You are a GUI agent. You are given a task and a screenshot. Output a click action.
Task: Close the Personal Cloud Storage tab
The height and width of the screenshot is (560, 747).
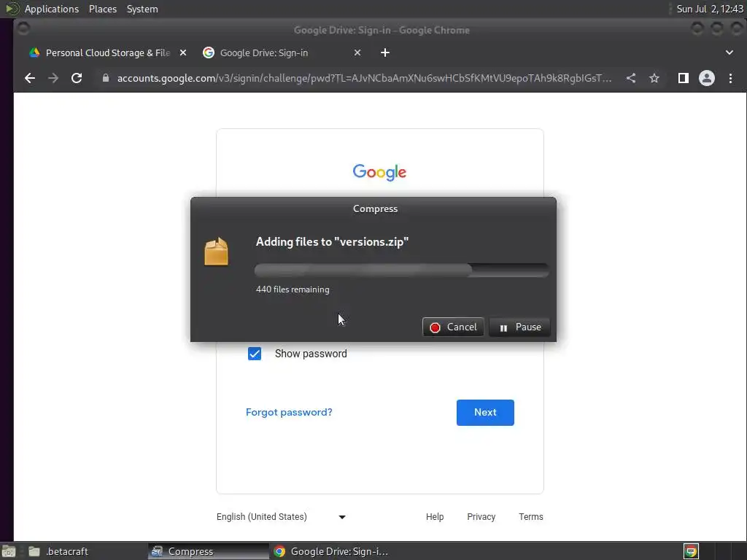point(183,52)
